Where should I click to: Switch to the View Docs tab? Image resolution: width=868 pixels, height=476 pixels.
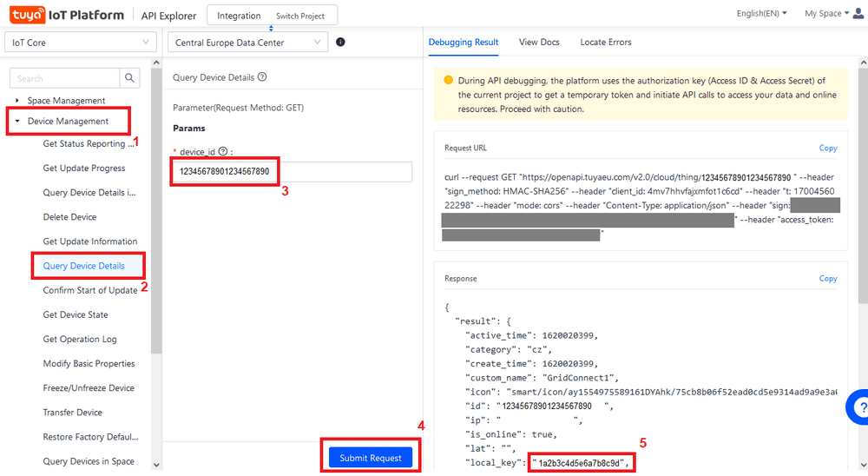tap(539, 42)
